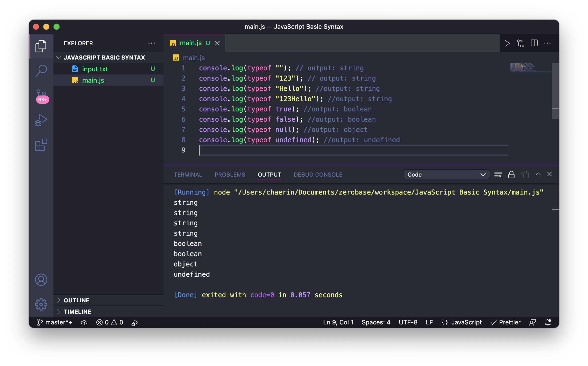
Task: Click the Open Changes compare icon
Action: [x=521, y=43]
